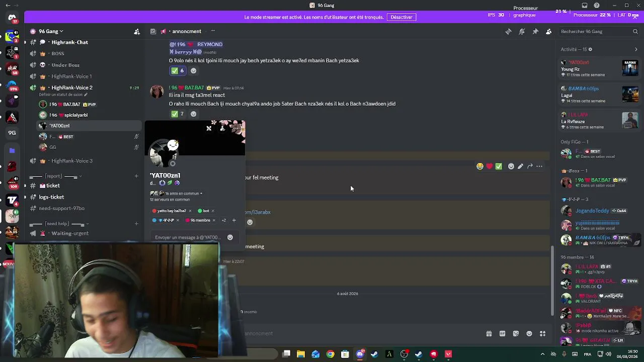This screenshot has width=644, height=362.
Task: Add red heart reaction on hovered message
Action: (489, 166)
